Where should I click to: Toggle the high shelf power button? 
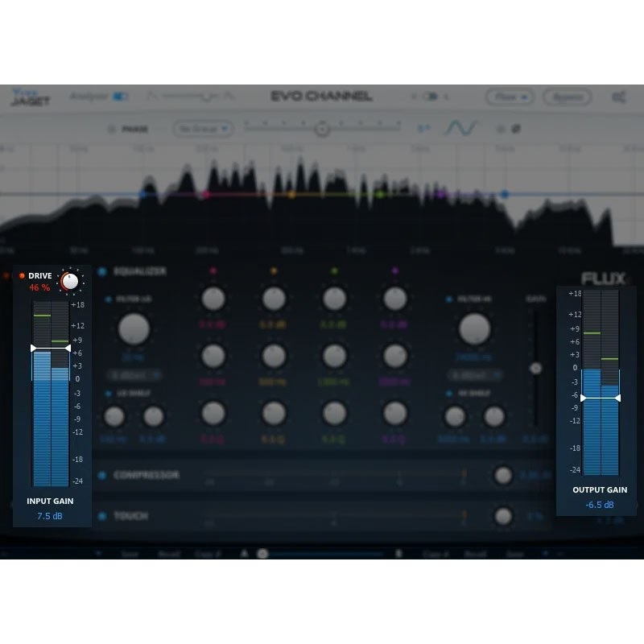[449, 394]
